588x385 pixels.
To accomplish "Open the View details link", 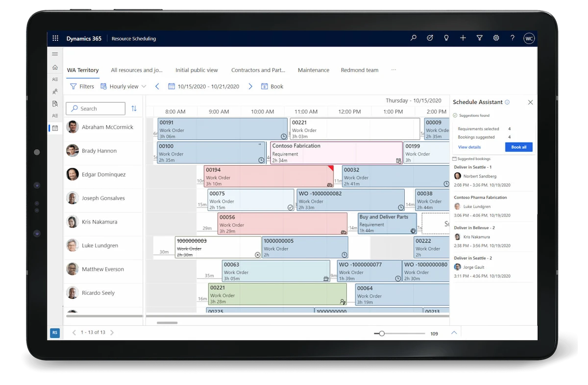I will pyautogui.click(x=469, y=147).
